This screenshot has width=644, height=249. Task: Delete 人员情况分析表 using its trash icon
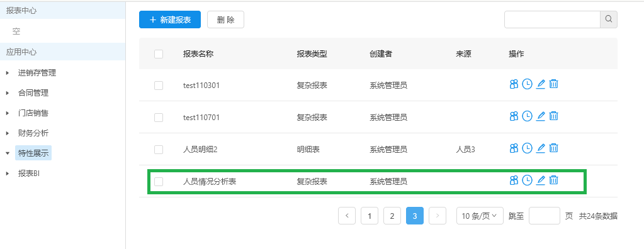(553, 180)
